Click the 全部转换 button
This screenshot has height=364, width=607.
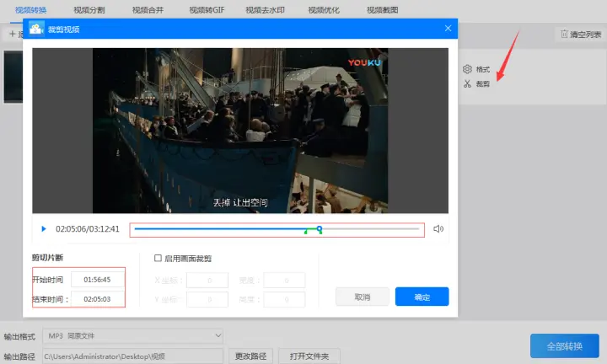pyautogui.click(x=564, y=345)
